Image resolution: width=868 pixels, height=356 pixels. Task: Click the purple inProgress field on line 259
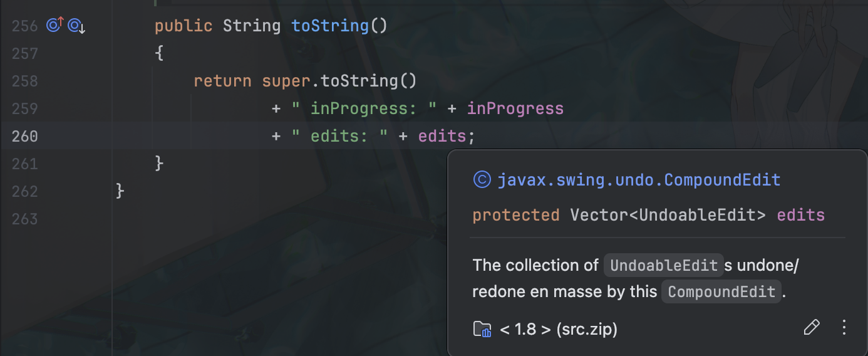[x=515, y=108]
